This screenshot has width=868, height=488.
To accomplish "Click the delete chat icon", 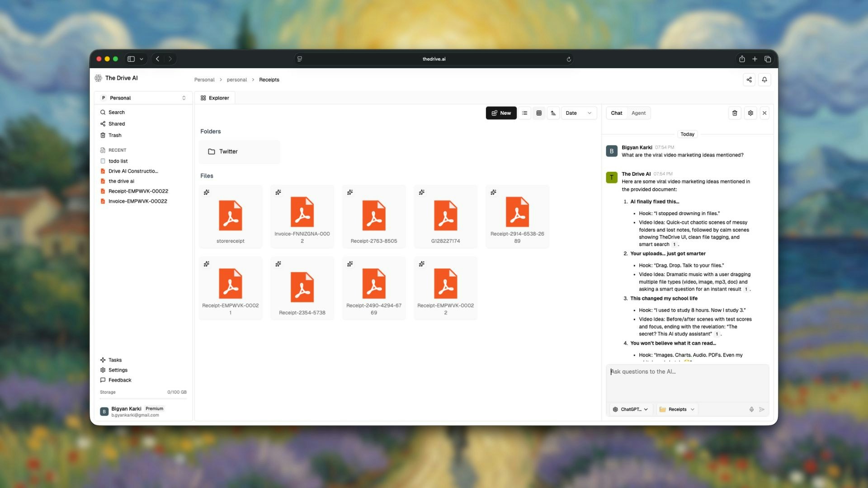I will point(735,113).
